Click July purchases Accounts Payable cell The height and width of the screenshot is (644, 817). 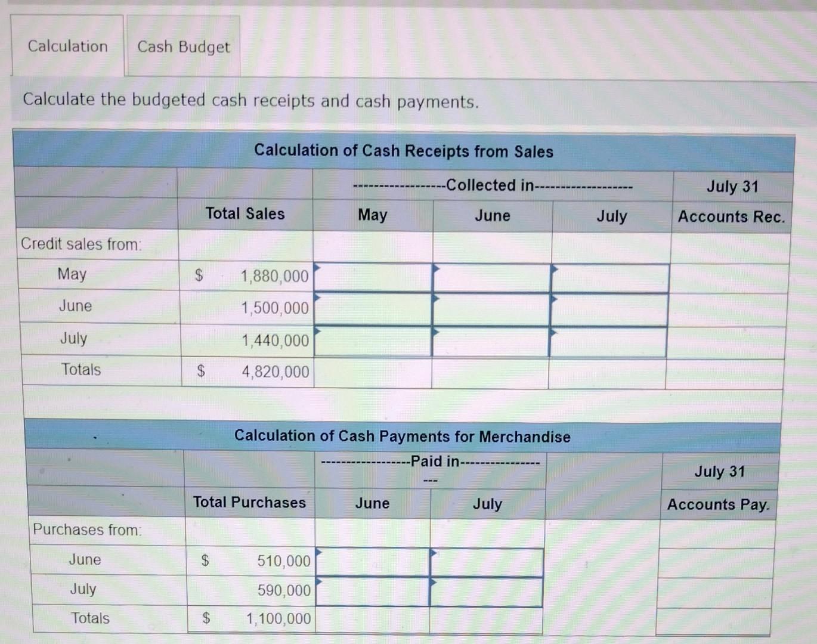click(714, 593)
